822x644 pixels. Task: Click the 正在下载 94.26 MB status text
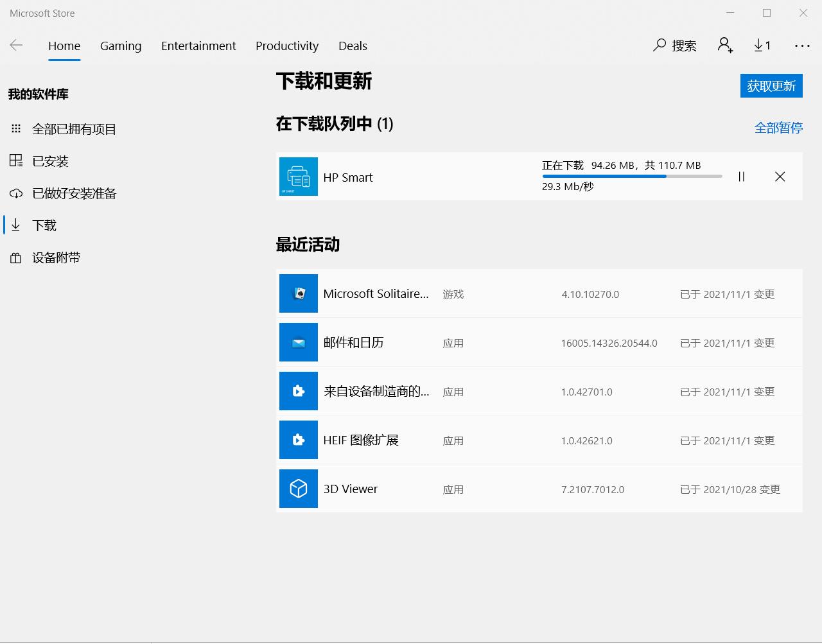point(621,165)
